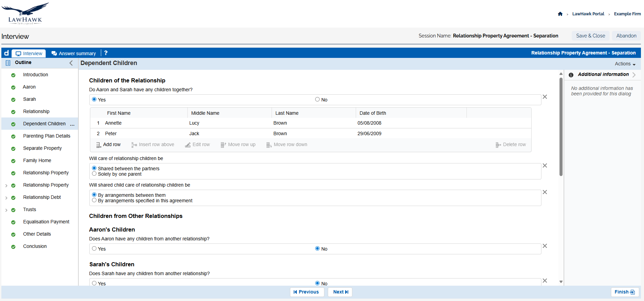Click the help question mark icon
Screen dimensions: 644x301
click(x=106, y=53)
